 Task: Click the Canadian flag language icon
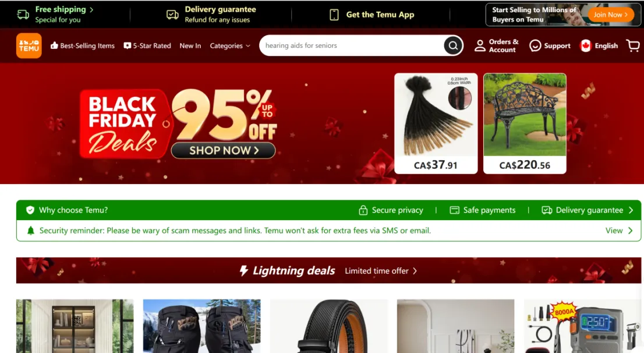[x=585, y=45]
